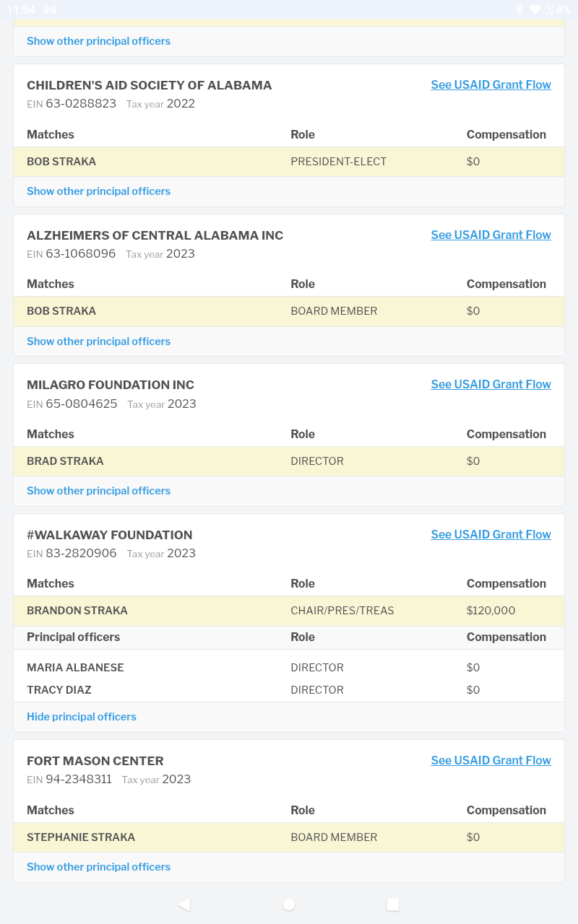
Task: Open USAID Grant Flow for #WalkAway Foundation
Action: click(x=491, y=534)
